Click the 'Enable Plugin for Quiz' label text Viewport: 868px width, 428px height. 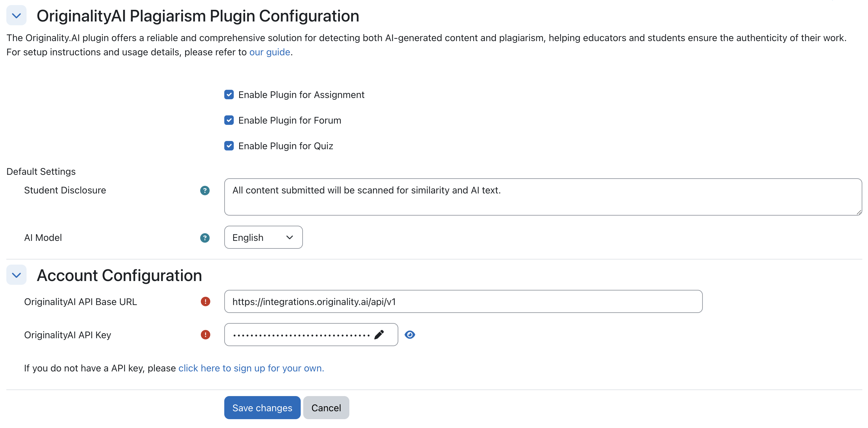coord(286,146)
